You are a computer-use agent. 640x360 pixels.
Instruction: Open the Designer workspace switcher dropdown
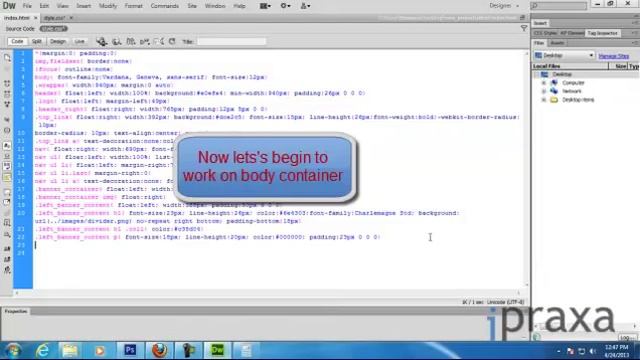[504, 6]
